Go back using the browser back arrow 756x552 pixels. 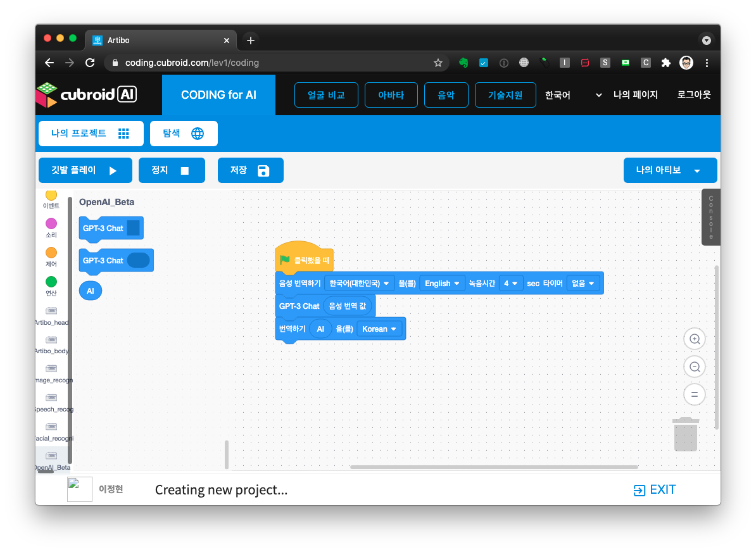point(49,63)
